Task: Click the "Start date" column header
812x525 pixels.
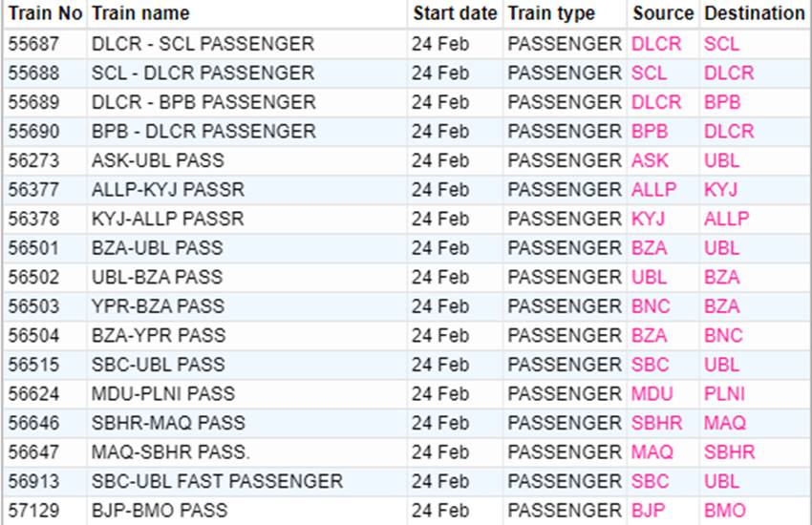Action: tap(455, 13)
